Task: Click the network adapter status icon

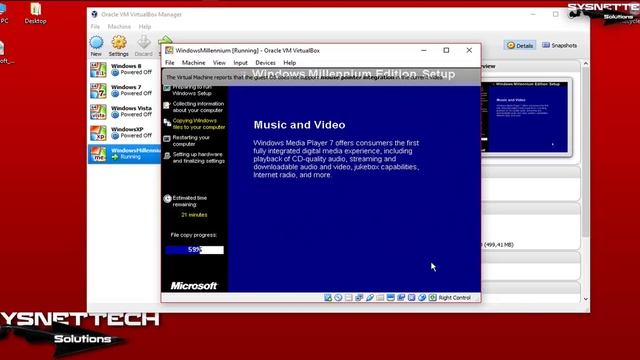Action: point(359,298)
